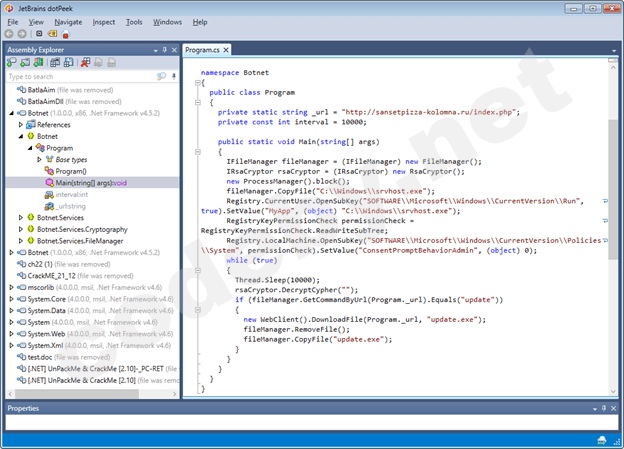Select the Program() constructor item
The height and width of the screenshot is (449, 624).
(x=71, y=171)
